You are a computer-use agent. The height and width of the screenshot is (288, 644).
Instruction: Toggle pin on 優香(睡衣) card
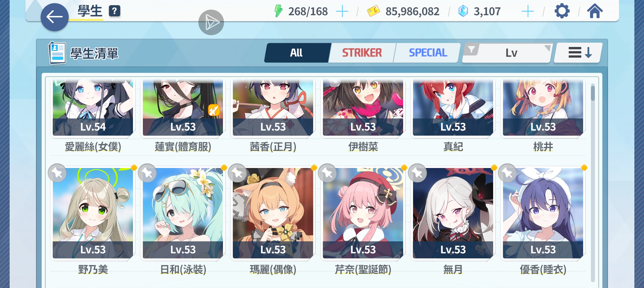[x=507, y=173]
